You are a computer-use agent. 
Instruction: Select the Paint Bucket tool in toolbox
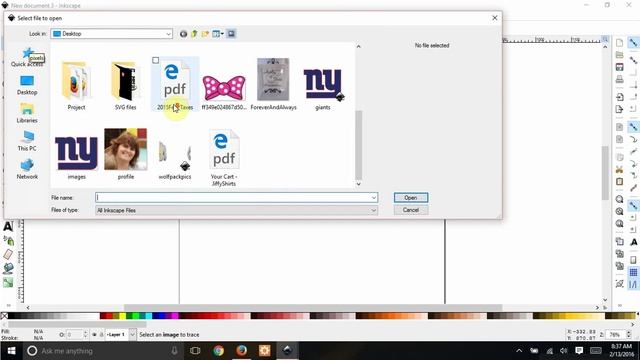[x=8, y=268]
